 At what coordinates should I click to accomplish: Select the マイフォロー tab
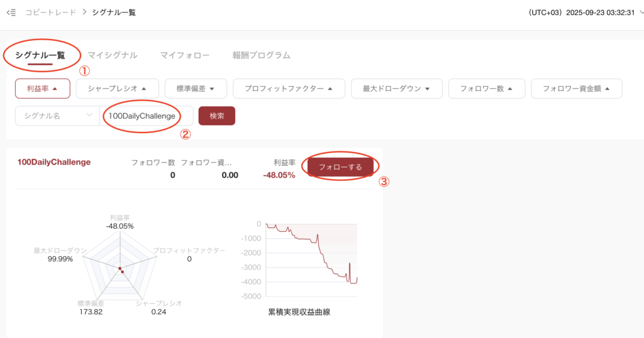click(x=184, y=55)
